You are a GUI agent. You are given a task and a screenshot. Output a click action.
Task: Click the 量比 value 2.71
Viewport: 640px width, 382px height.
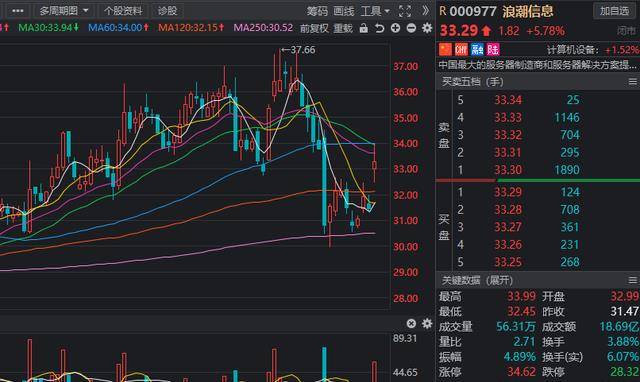coord(524,342)
